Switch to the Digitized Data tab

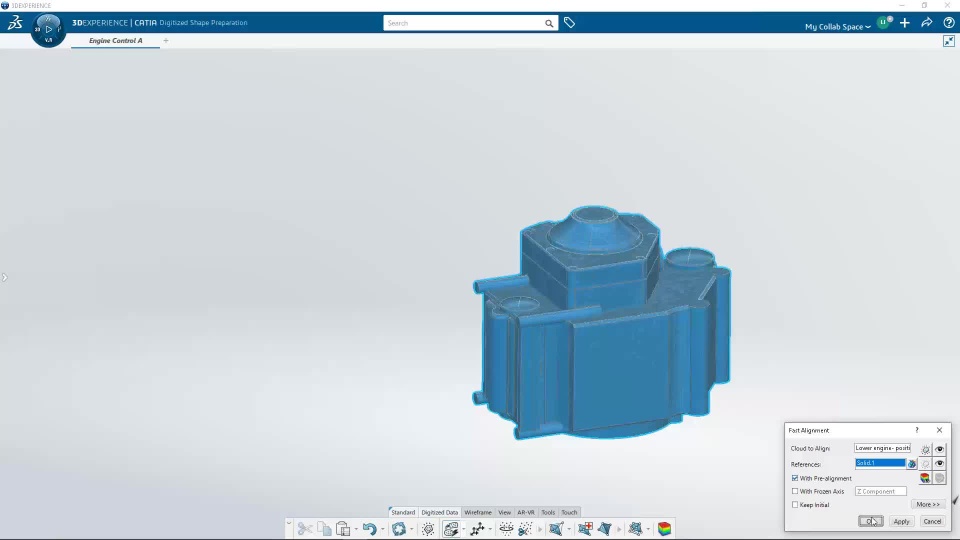[440, 512]
